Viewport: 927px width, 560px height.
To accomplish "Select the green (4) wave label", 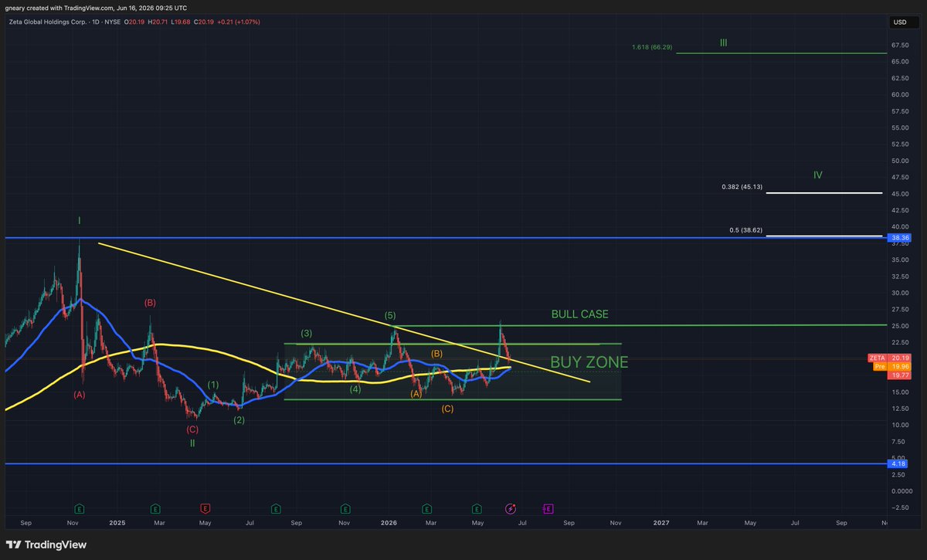I will 355,389.
